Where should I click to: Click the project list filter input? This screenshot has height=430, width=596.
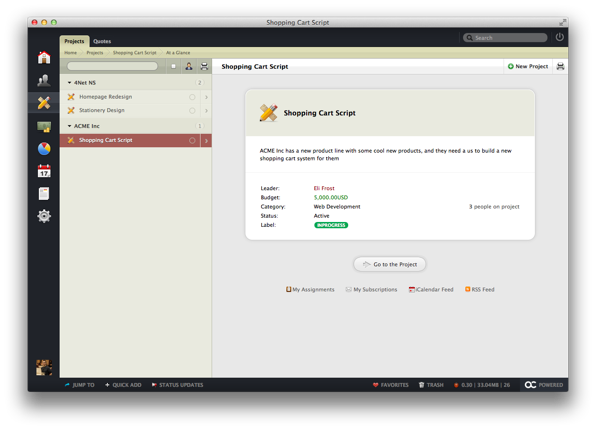click(x=112, y=66)
